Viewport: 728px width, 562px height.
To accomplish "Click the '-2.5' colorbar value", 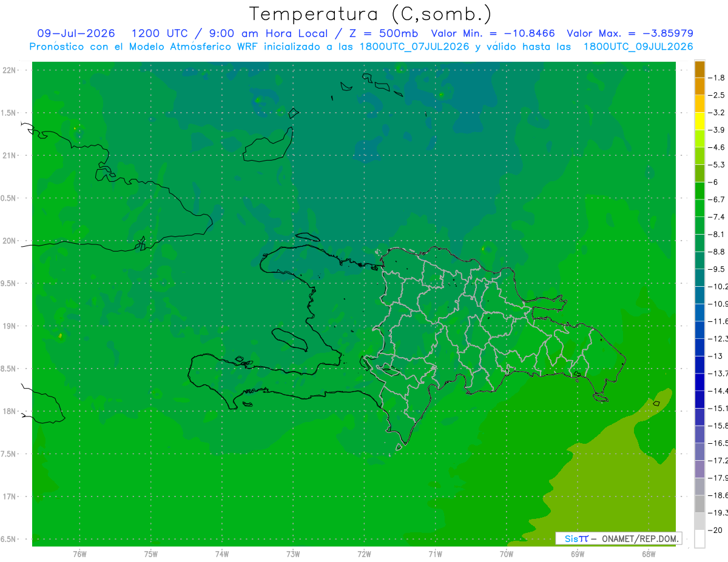I will (716, 95).
